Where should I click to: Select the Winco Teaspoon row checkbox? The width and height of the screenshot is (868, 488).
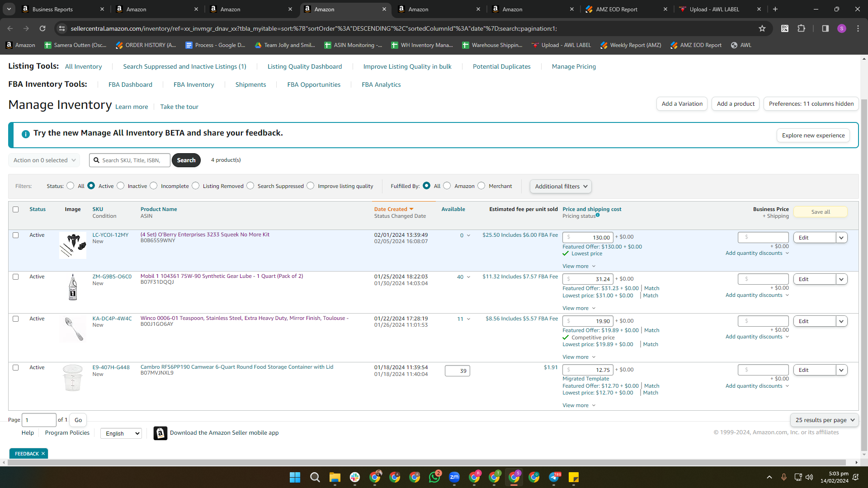pyautogui.click(x=16, y=319)
